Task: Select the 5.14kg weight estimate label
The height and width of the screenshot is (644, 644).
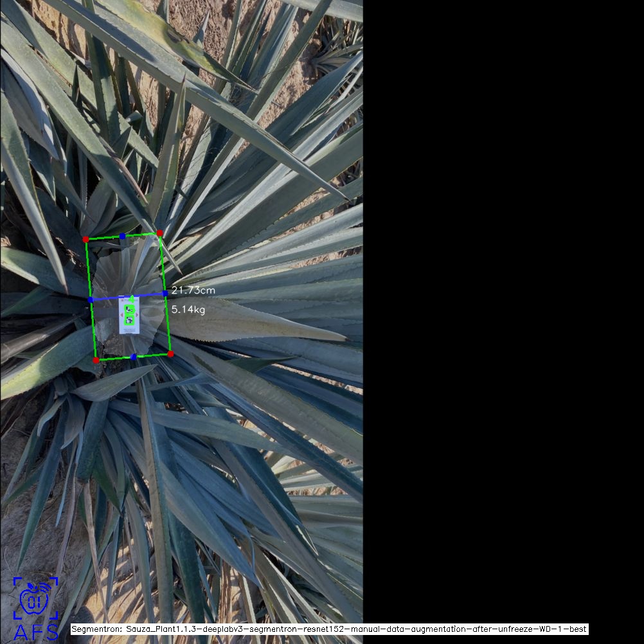Action: [188, 309]
